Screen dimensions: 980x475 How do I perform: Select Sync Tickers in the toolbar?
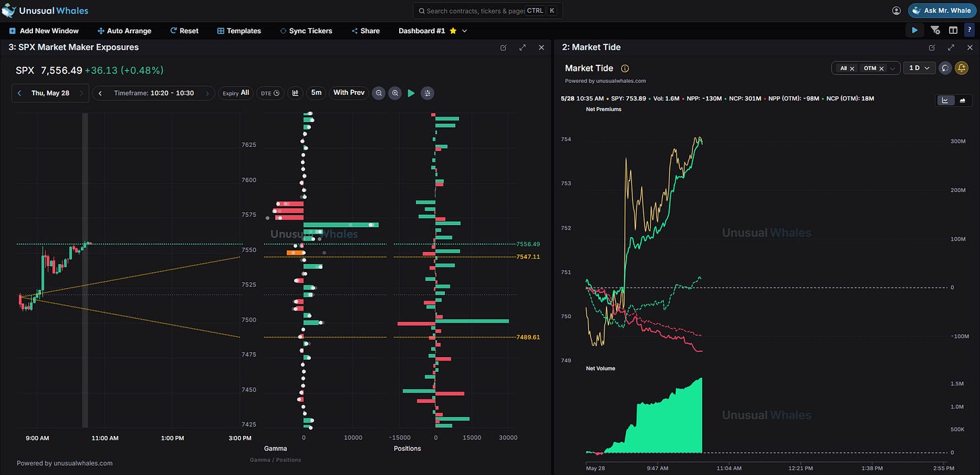[306, 31]
